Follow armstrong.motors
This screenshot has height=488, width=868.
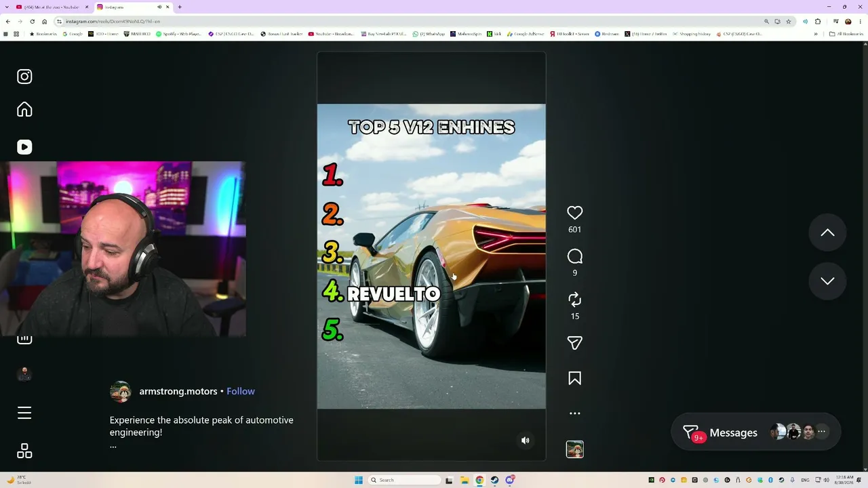[x=241, y=391]
